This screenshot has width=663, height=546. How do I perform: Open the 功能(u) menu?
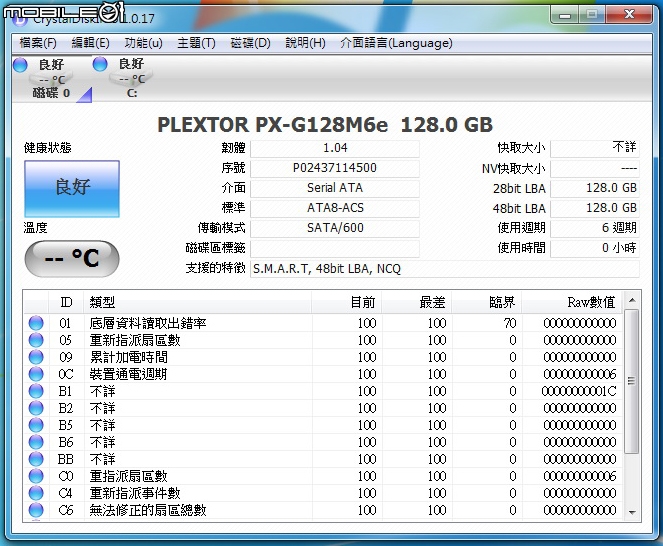(143, 43)
